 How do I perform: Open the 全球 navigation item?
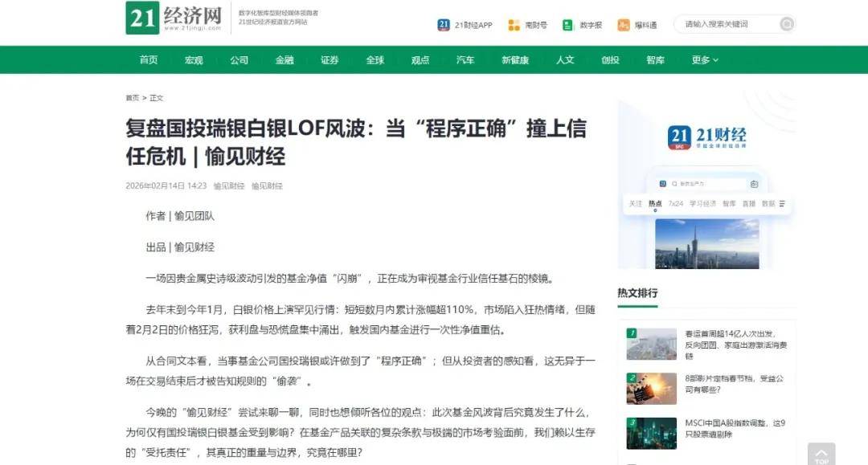375,59
